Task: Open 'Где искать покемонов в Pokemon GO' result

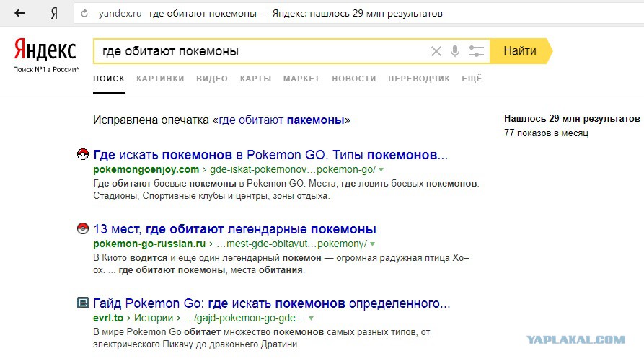Action: pyautogui.click(x=270, y=155)
